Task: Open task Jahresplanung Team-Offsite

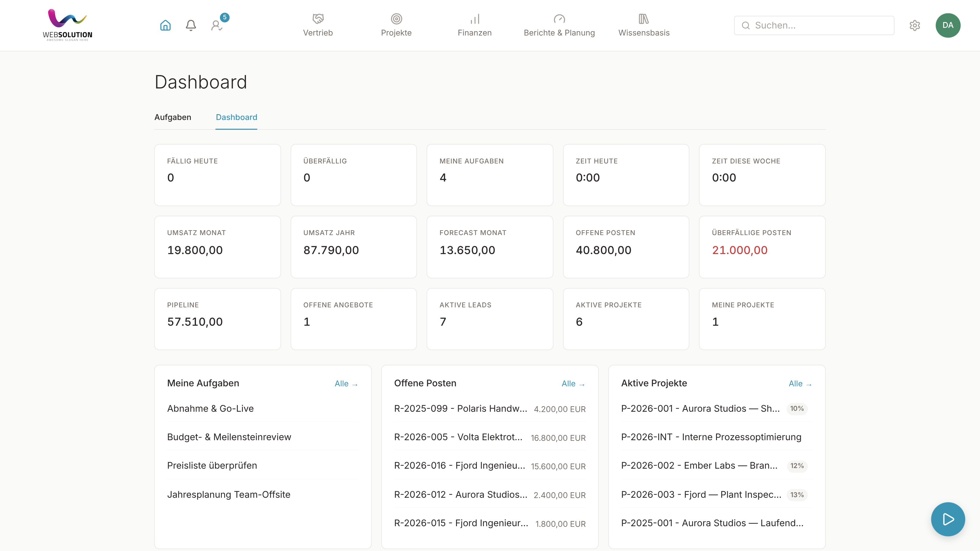Action: click(x=263, y=494)
